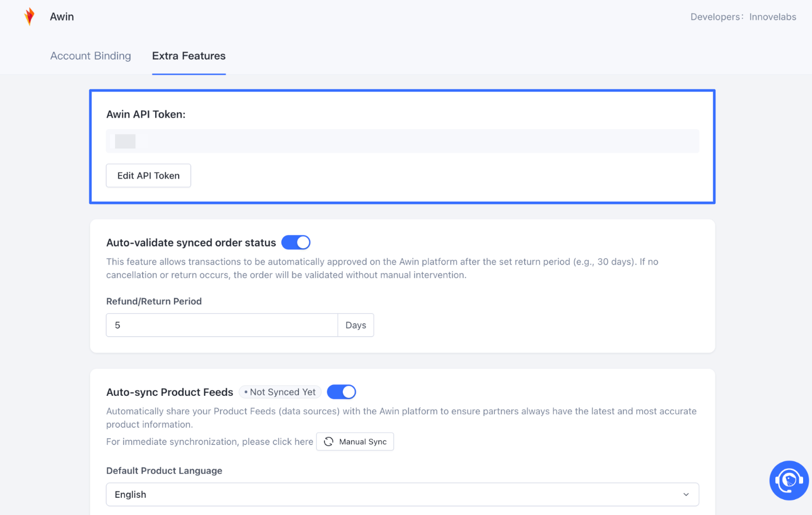Click the Awin app title text
Viewport: 812px width, 515px height.
(62, 17)
